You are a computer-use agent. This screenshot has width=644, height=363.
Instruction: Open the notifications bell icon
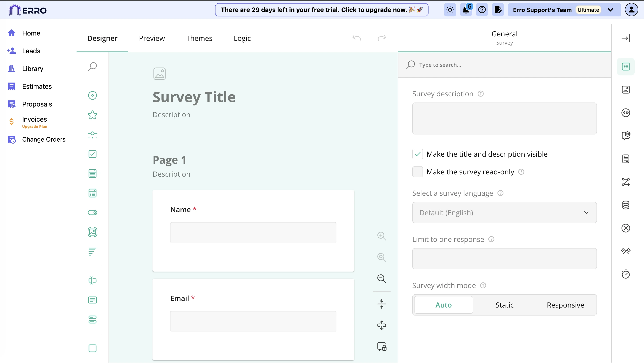[466, 10]
